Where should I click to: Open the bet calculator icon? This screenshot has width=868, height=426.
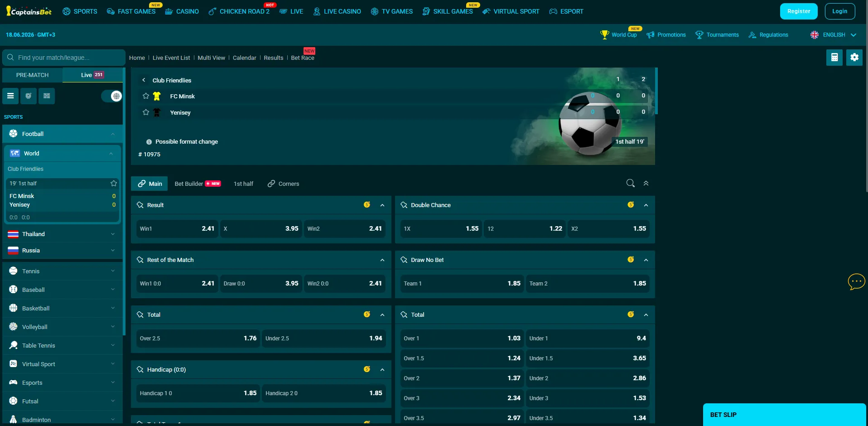(834, 58)
